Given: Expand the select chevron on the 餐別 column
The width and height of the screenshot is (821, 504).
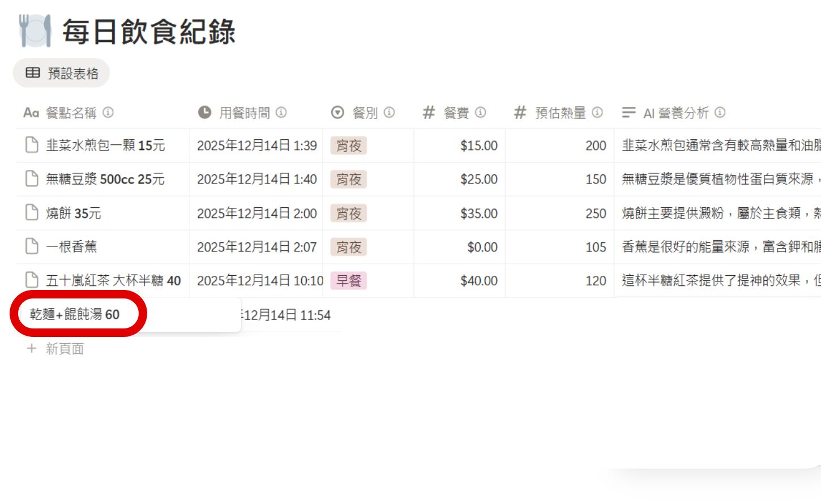Looking at the screenshot, I should pyautogui.click(x=337, y=112).
